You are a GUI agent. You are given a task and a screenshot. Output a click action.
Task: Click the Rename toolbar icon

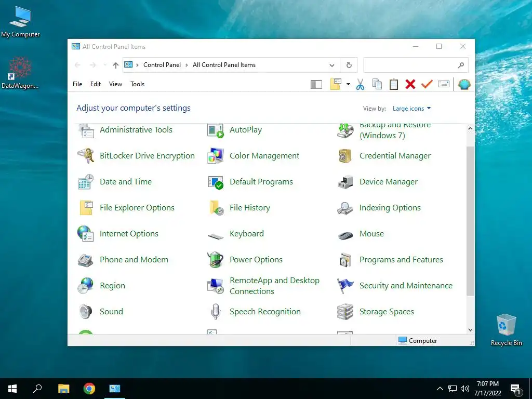tap(444, 84)
